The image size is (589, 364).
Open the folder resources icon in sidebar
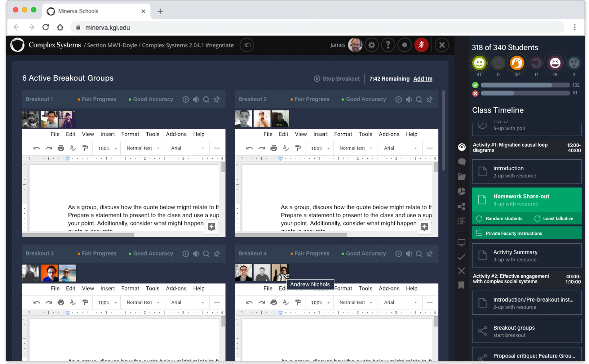(x=462, y=176)
